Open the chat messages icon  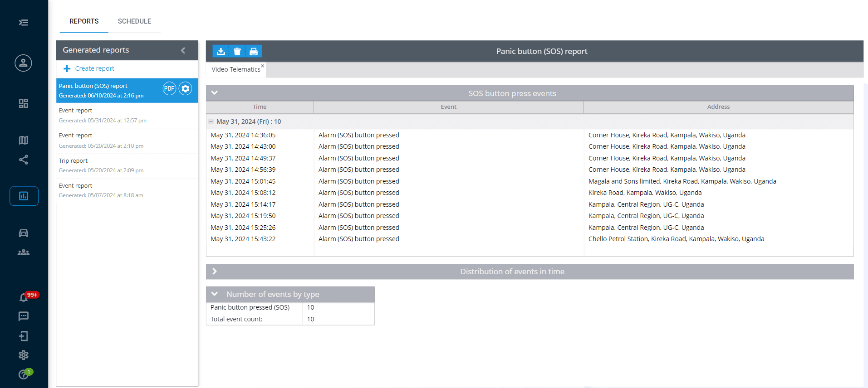point(24,316)
